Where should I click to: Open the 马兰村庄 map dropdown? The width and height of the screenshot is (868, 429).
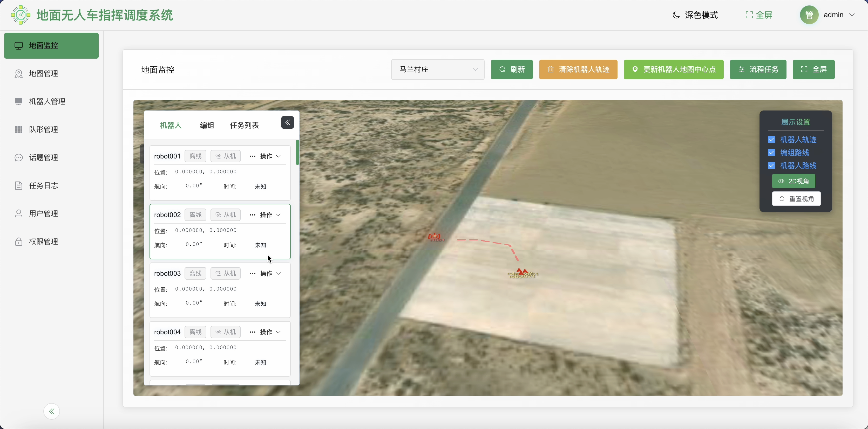[x=437, y=69]
